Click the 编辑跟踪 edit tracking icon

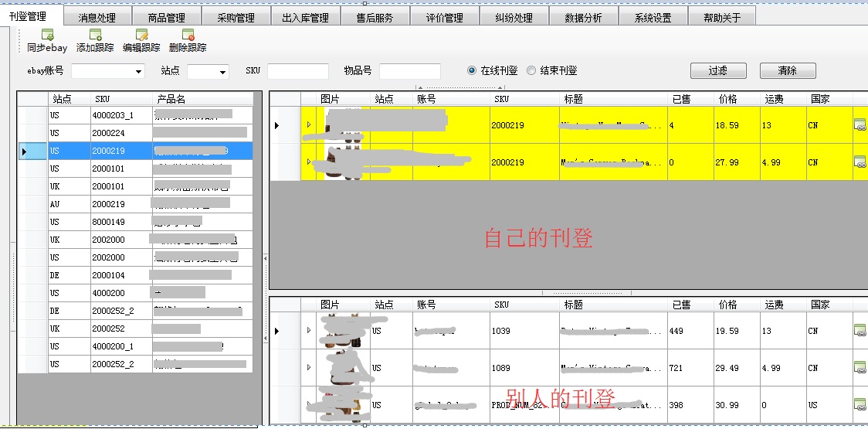(141, 35)
